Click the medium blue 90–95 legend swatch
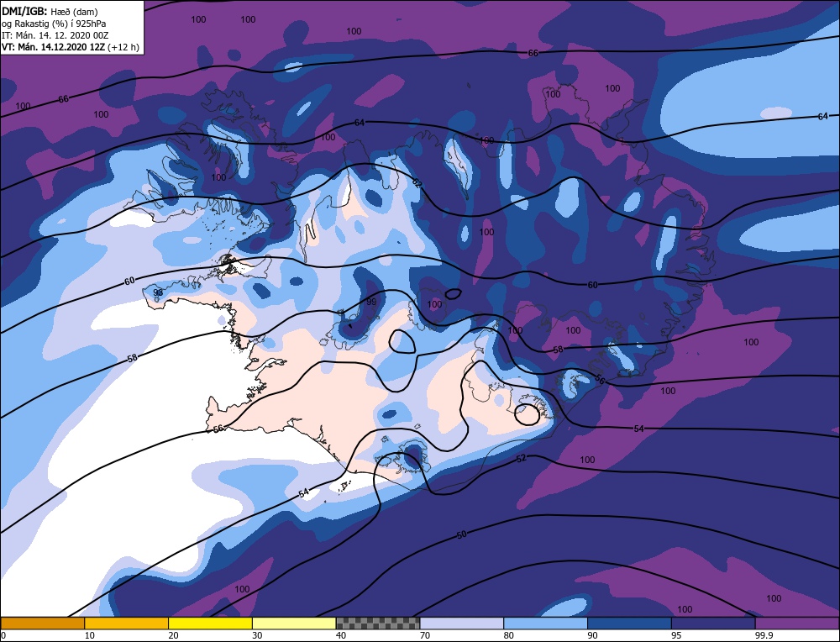This screenshot has width=840, height=642. pos(629,623)
